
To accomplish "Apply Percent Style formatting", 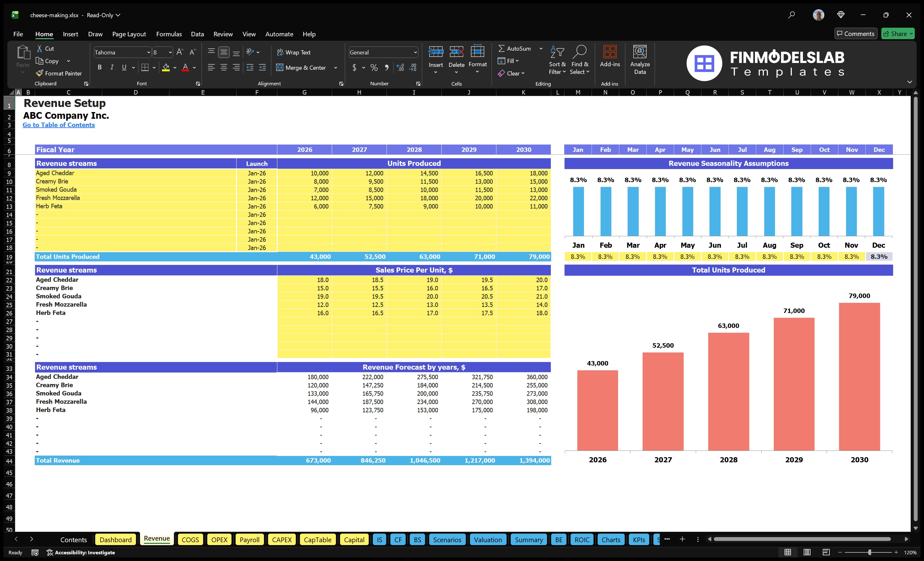I will [374, 68].
